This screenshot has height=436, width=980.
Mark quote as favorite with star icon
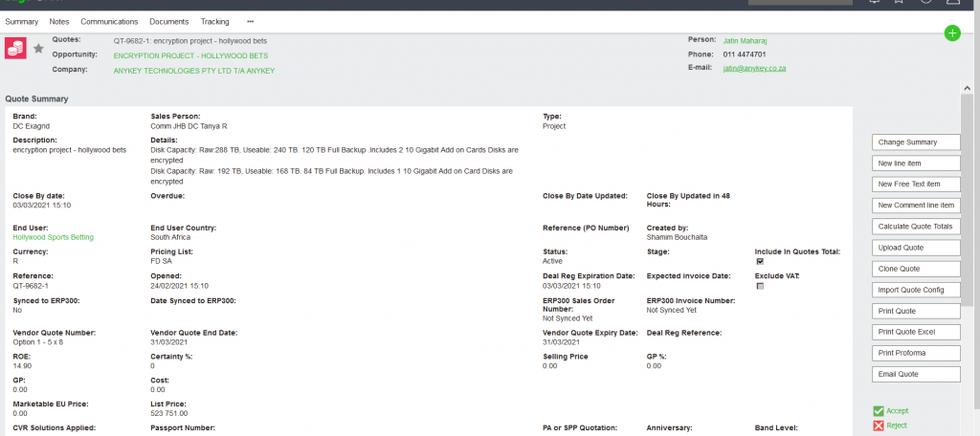(x=38, y=48)
